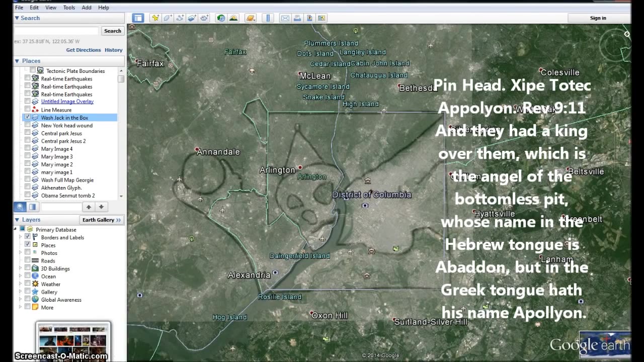
Task: Move item down with arrow button
Action: click(101, 207)
